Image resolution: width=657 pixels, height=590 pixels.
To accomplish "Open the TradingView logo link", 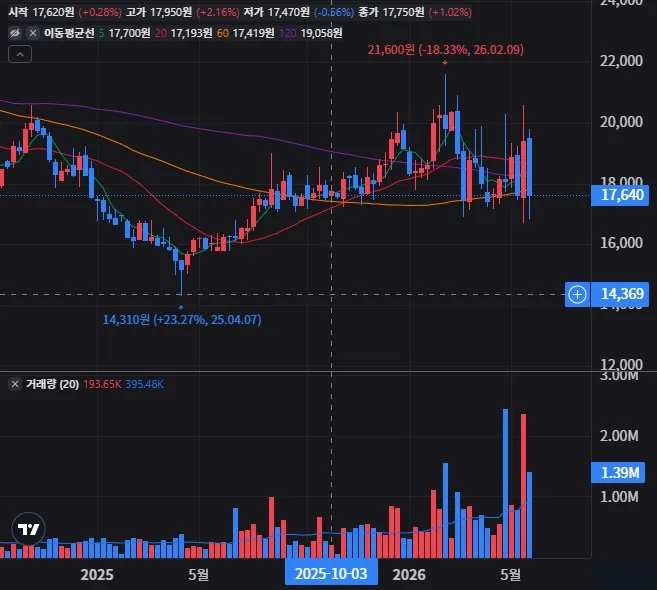I will coord(28,529).
